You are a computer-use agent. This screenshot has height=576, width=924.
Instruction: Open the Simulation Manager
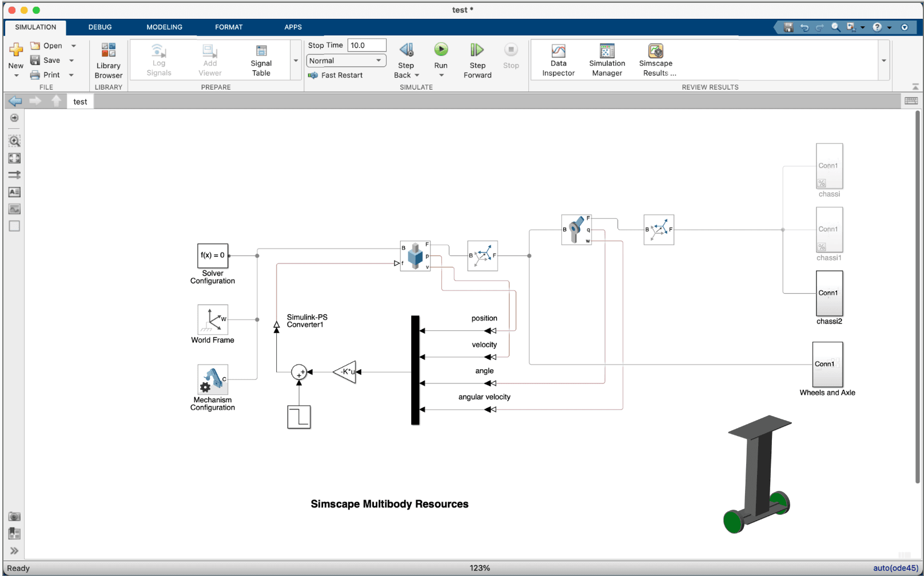click(607, 60)
